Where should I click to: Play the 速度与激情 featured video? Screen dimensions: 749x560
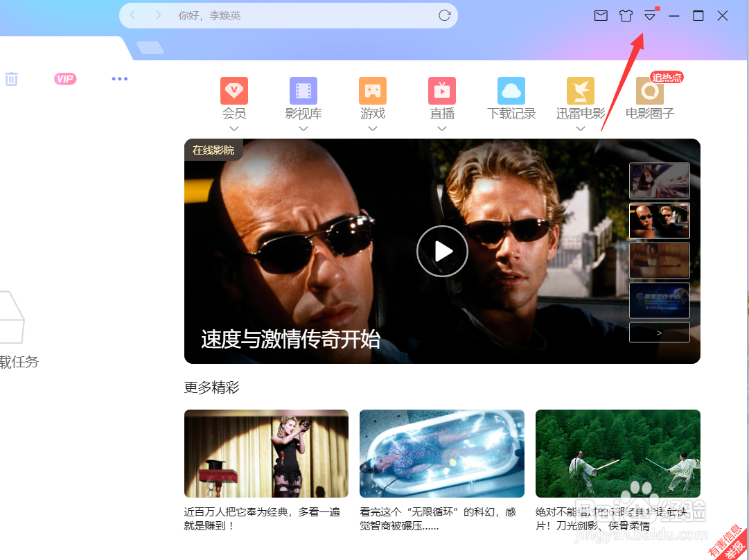pos(442,251)
